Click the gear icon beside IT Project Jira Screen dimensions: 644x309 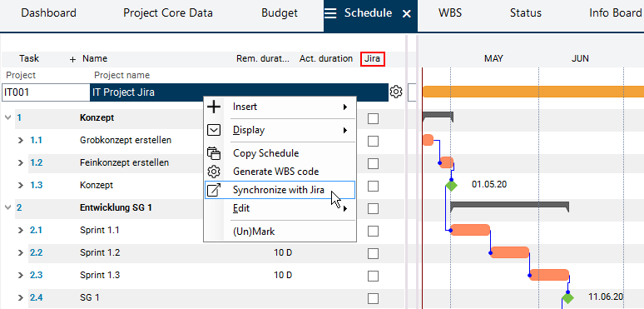[395, 92]
